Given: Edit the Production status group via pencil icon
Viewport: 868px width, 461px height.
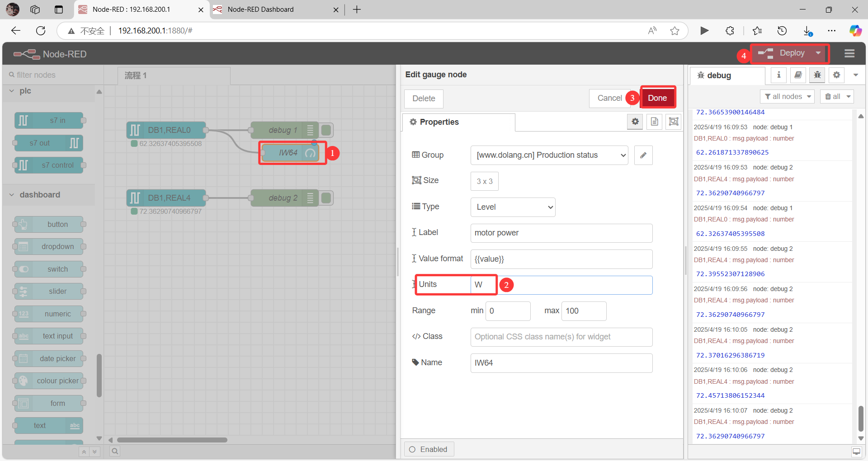Looking at the screenshot, I should click(x=643, y=155).
